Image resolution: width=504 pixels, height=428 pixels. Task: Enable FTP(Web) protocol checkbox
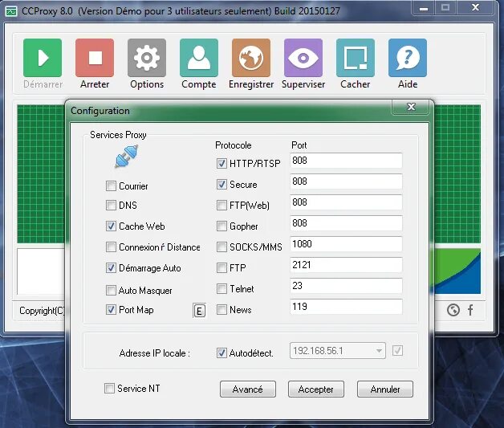(222, 205)
